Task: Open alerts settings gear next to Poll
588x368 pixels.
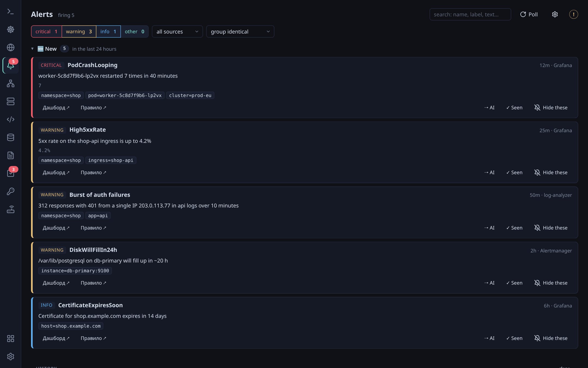Action: [x=555, y=14]
